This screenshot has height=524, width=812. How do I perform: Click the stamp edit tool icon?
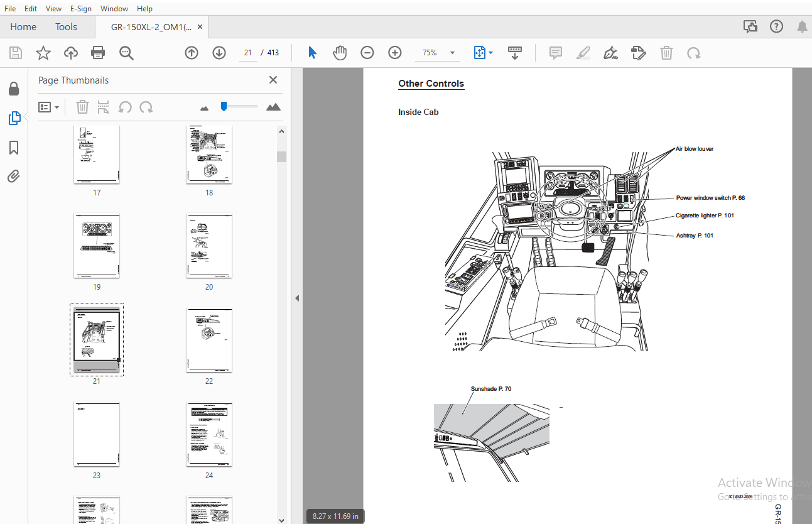click(638, 53)
